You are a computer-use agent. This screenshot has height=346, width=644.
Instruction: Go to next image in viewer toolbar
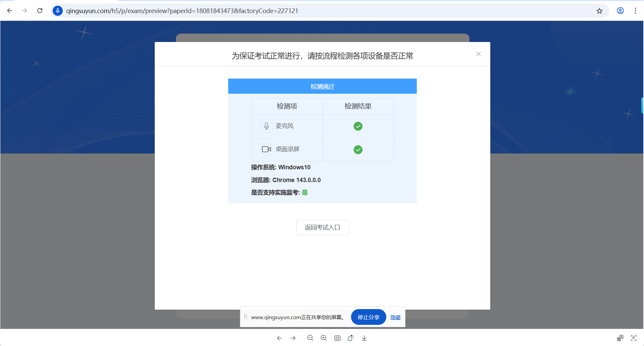coord(293,338)
